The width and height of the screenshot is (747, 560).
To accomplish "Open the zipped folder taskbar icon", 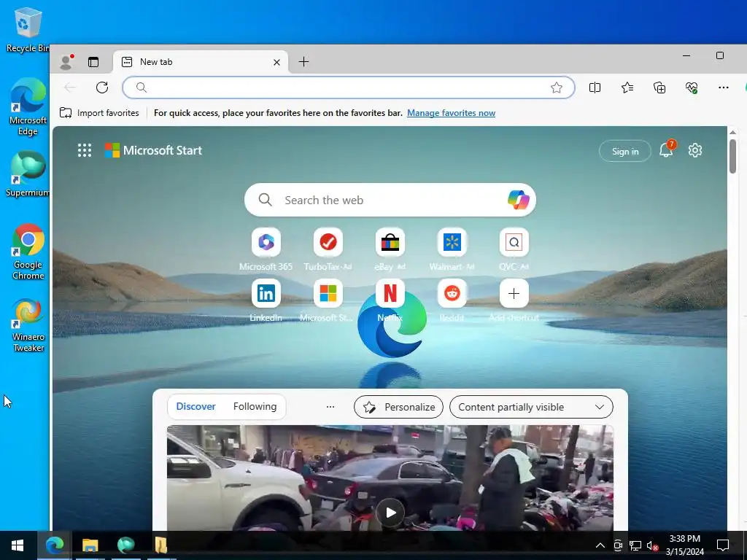I will 160,545.
